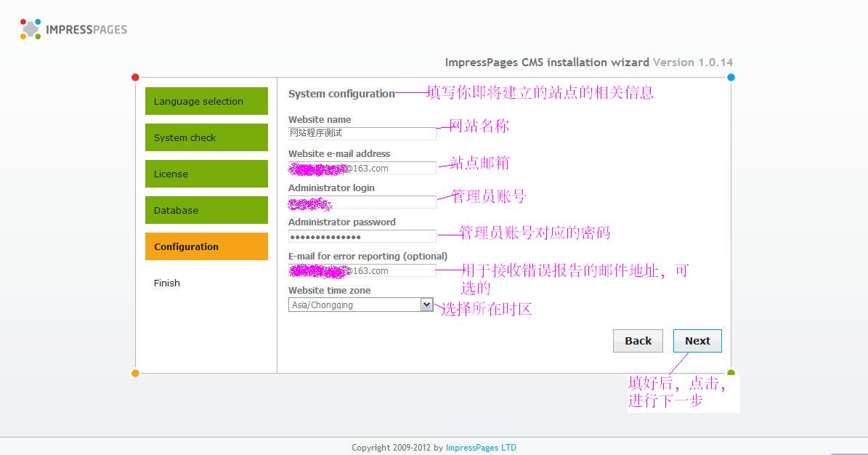Click the Back button
Viewport: 868px width, 455px height.
click(x=638, y=341)
